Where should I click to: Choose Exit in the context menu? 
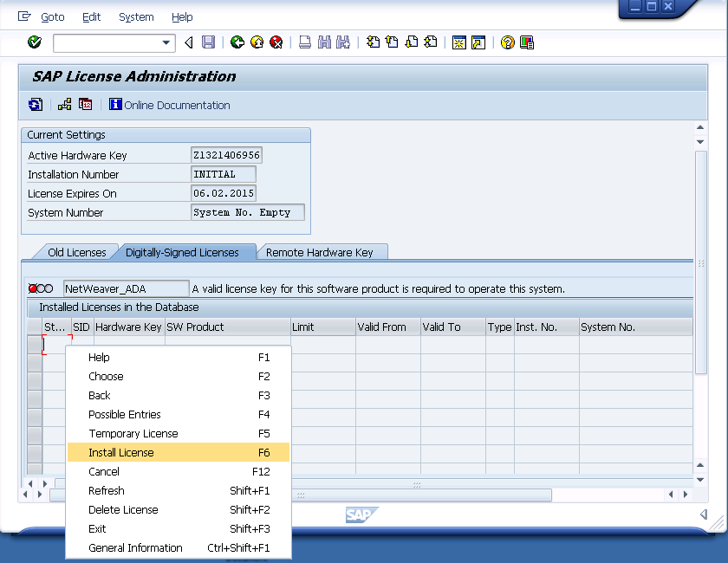tap(179, 528)
